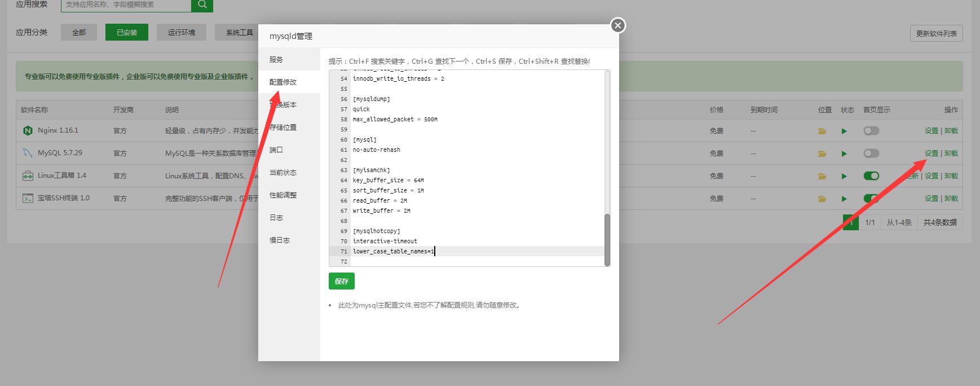
Task: Filter apps by 运行环境 category
Action: pos(181,32)
